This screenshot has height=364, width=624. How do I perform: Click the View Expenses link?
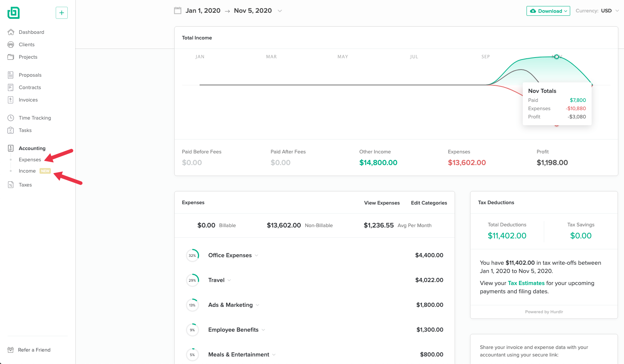coord(382,203)
